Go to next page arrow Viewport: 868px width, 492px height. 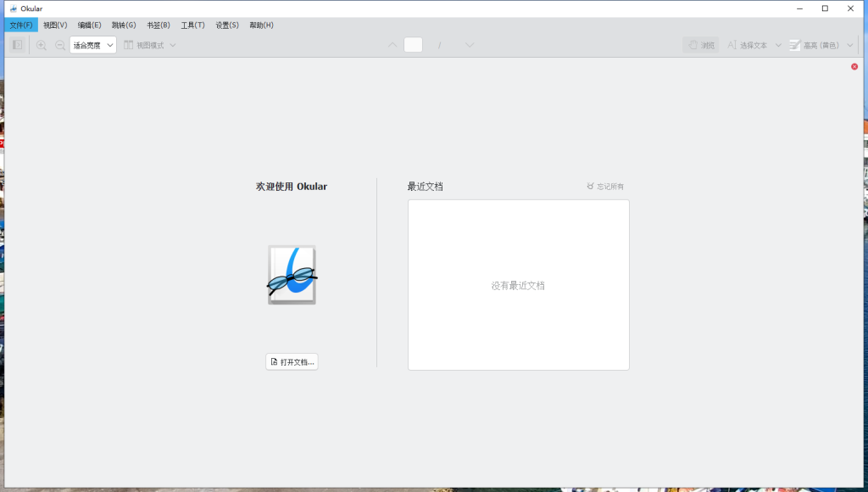pos(470,45)
